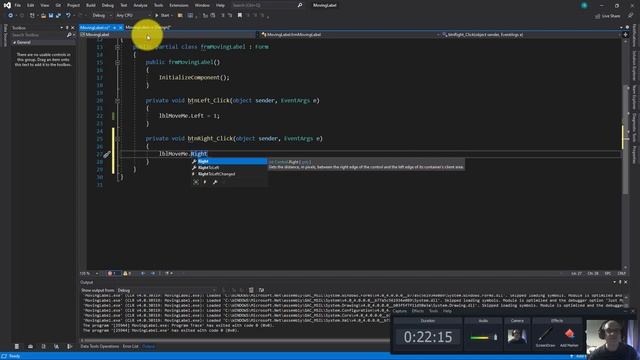Click the Clear All output icon
The image size is (640, 360).
[x=251, y=290]
